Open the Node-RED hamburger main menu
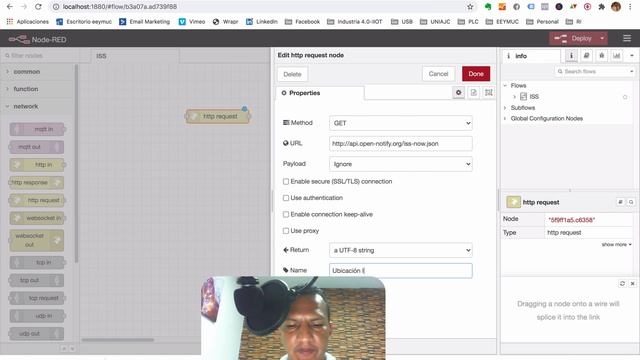This screenshot has width=640, height=360. point(627,38)
